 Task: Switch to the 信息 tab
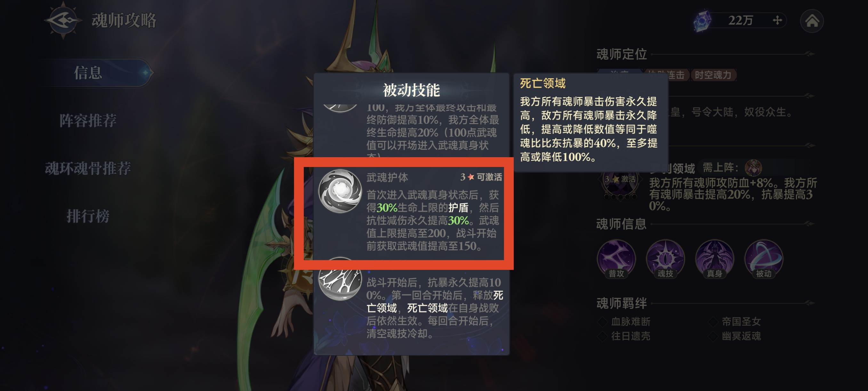88,72
